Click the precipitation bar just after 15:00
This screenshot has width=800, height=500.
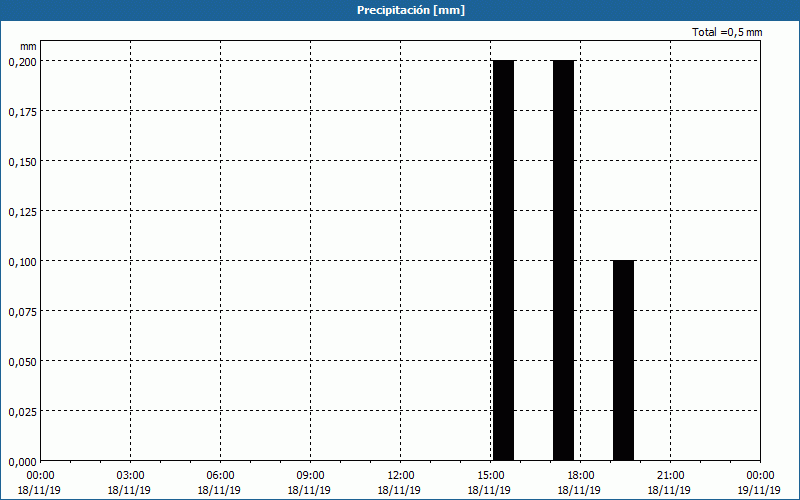(x=503, y=260)
